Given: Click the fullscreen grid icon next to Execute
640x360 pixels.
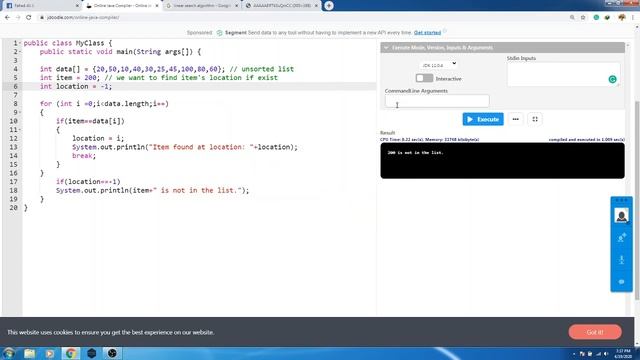Looking at the screenshot, I should (535, 119).
